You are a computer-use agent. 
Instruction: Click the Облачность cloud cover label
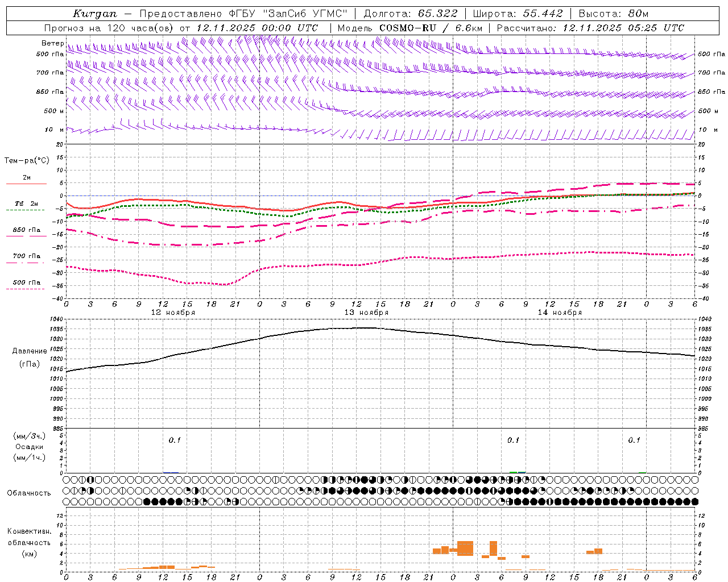click(x=29, y=493)
